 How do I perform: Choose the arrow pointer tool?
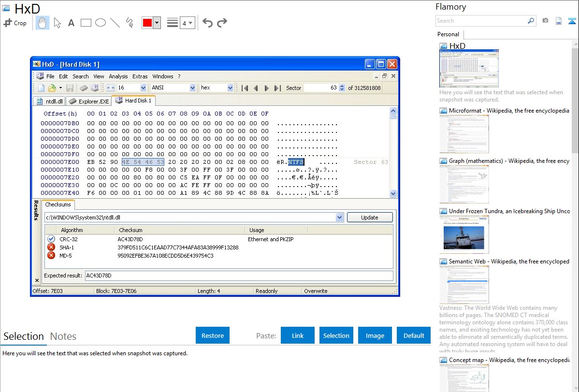click(x=57, y=23)
